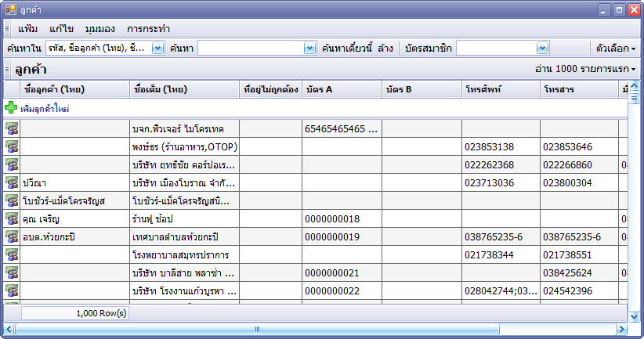The width and height of the screenshot is (644, 339).
Task: Open the ตัวเลือก options dropdown
Action: [x=616, y=49]
